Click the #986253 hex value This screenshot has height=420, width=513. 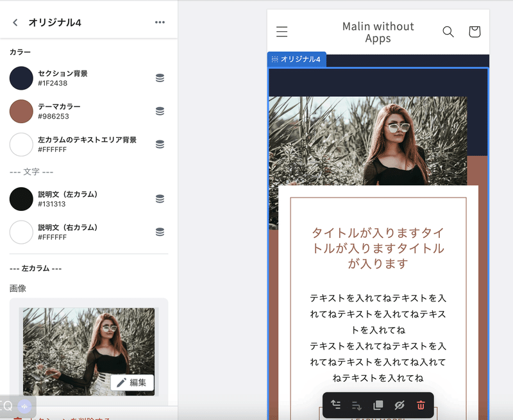[53, 117]
